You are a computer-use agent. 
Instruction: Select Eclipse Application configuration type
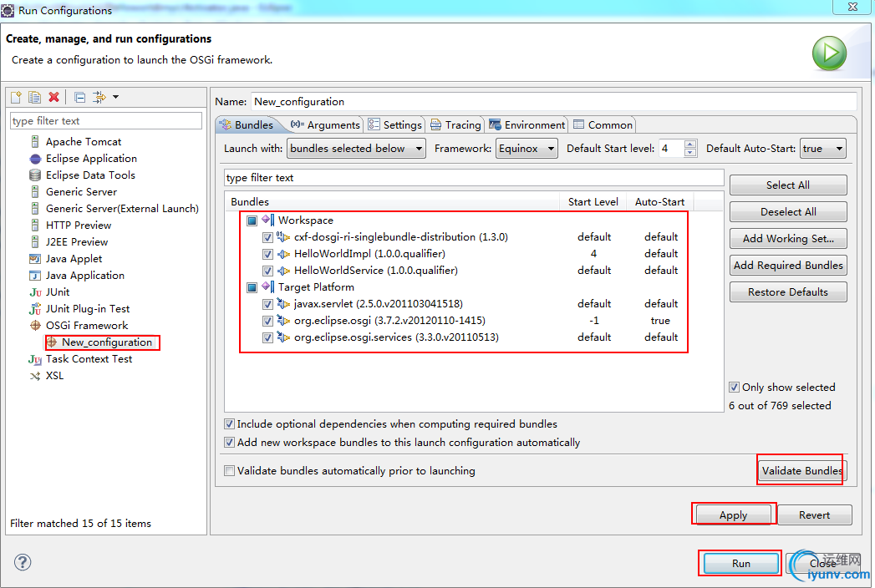(91, 159)
